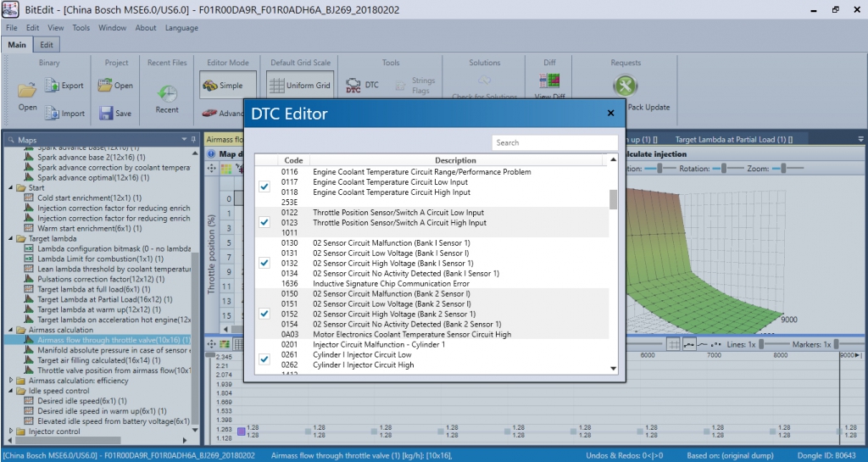Click the Export binary icon
The image size is (868, 462).
(52, 86)
